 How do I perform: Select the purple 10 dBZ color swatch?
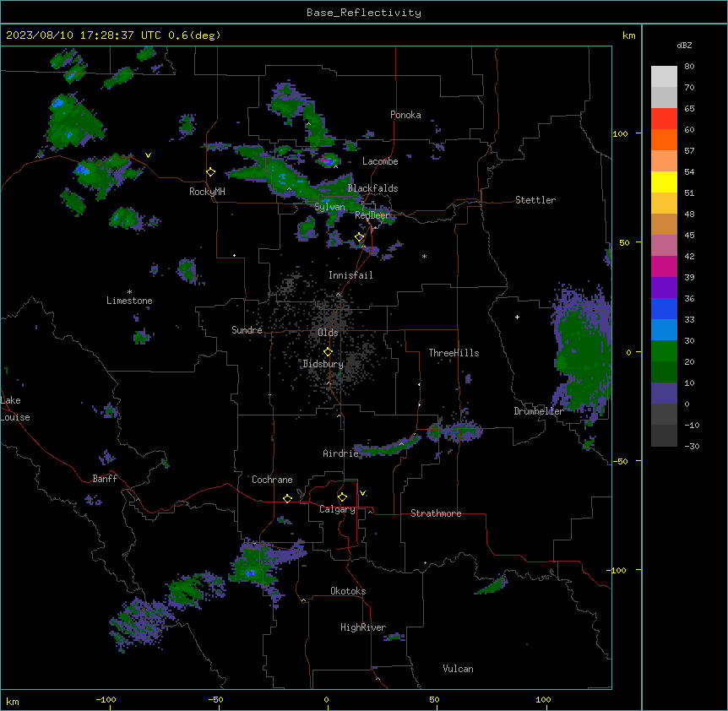(664, 393)
